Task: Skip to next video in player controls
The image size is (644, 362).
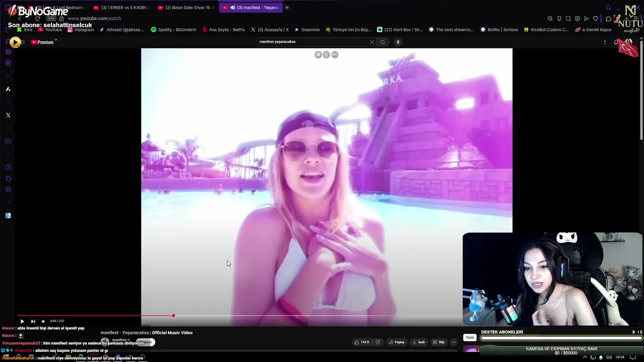Action: point(33,321)
